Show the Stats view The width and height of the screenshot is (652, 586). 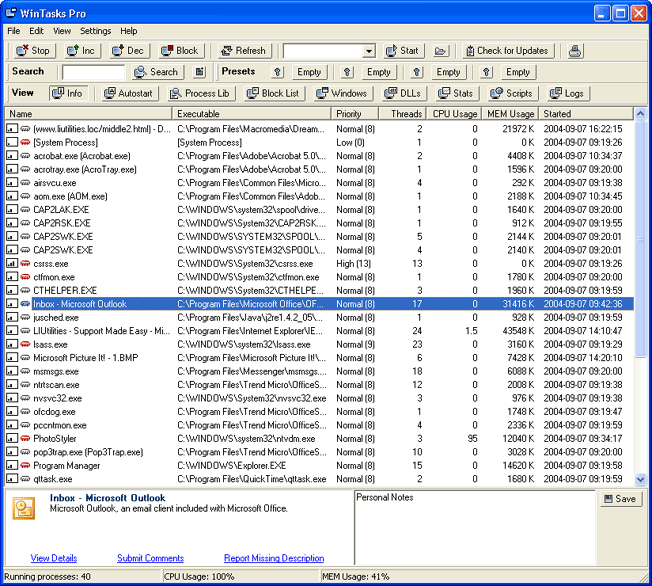coord(455,93)
